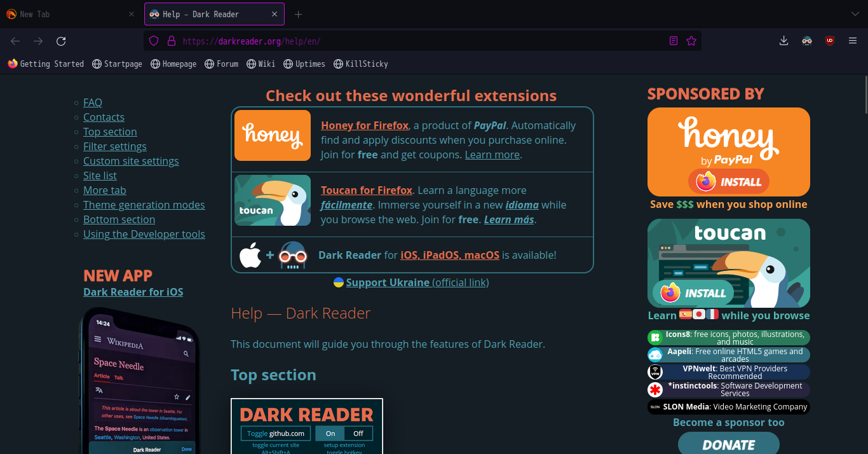This screenshot has width=868, height=454.
Task: Click the Learn más link
Action: pos(509,219)
